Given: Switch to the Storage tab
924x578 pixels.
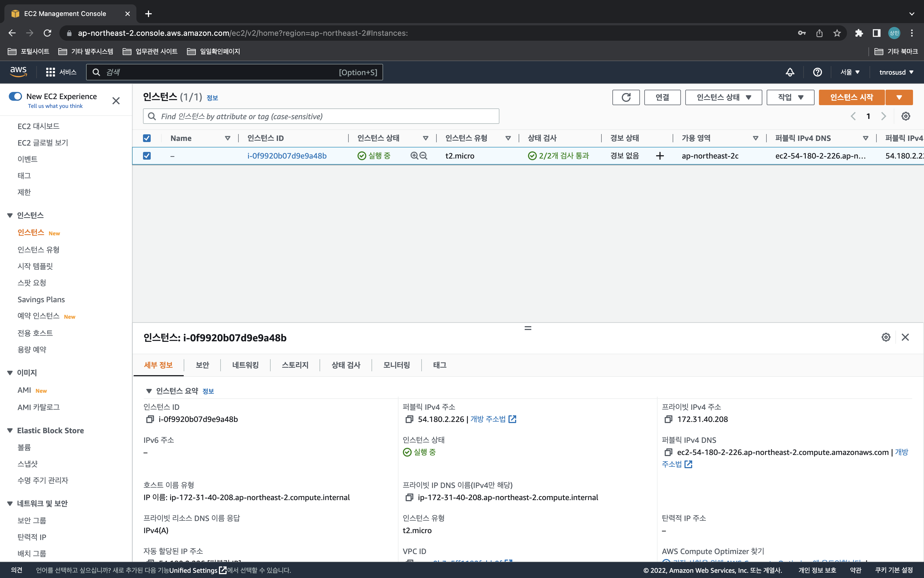Looking at the screenshot, I should [x=295, y=365].
